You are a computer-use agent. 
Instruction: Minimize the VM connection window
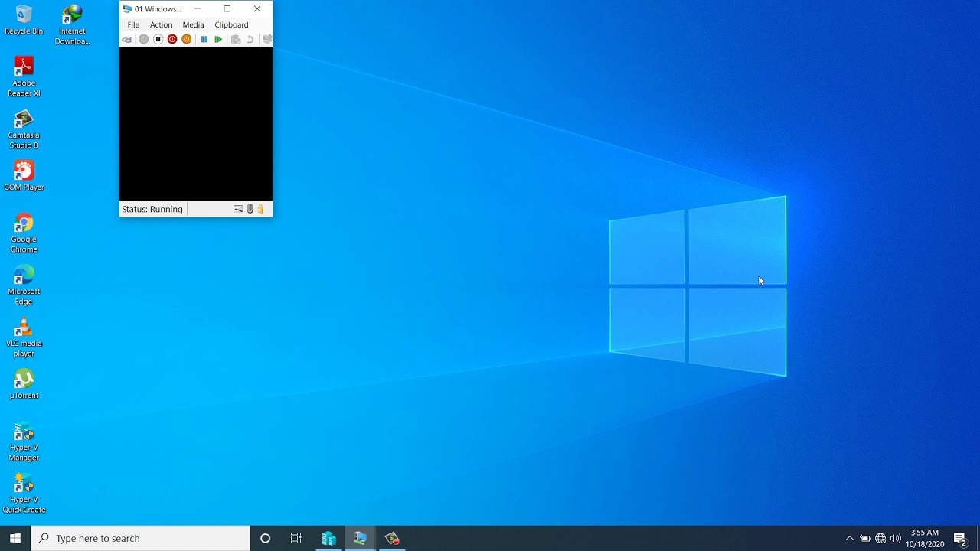pos(198,9)
